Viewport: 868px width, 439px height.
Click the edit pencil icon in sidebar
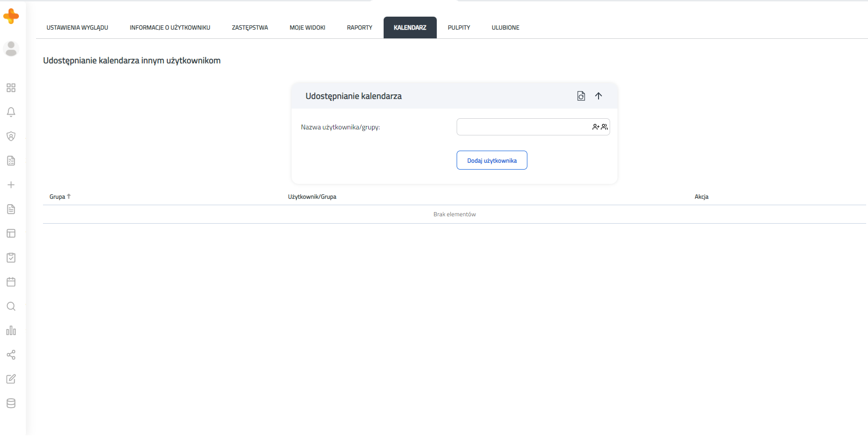(x=11, y=379)
